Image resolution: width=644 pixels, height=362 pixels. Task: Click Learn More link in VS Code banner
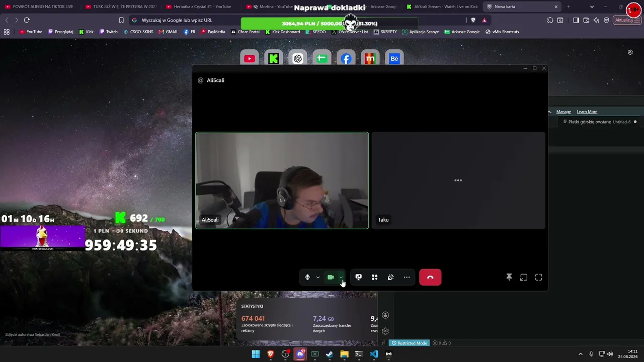click(x=587, y=112)
